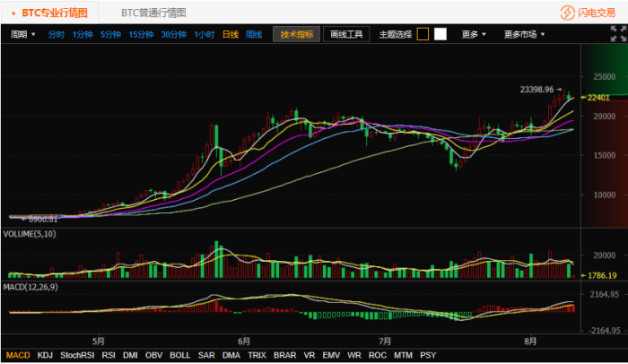Select the BOLL indicator
Image resolution: width=628 pixels, height=364 pixels.
[179, 355]
